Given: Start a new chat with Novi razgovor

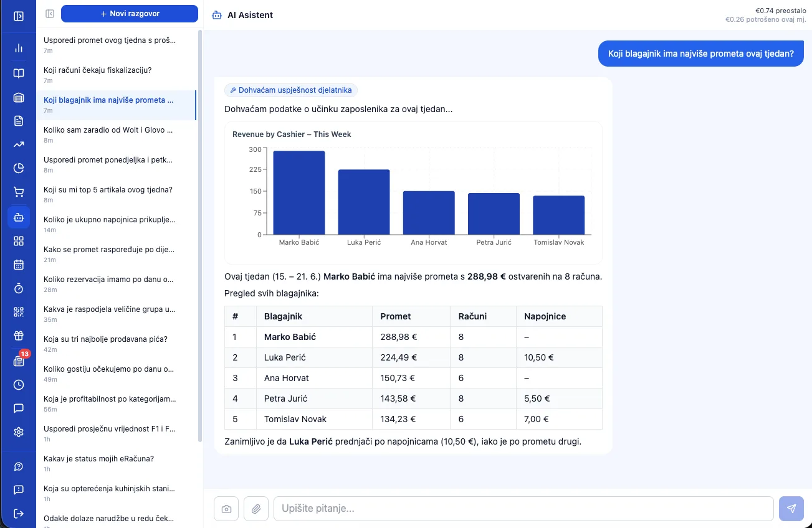Looking at the screenshot, I should pyautogui.click(x=130, y=14).
